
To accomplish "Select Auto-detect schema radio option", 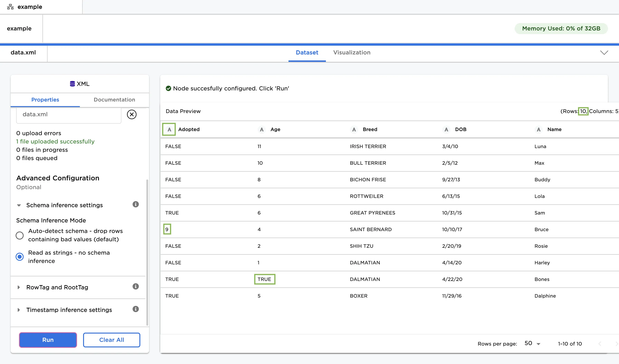I will pos(19,235).
